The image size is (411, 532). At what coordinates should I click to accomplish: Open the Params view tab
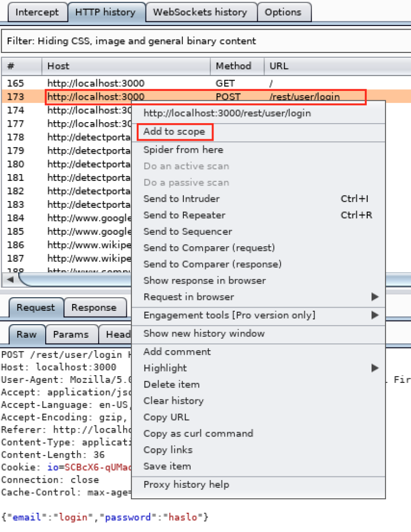(71, 334)
